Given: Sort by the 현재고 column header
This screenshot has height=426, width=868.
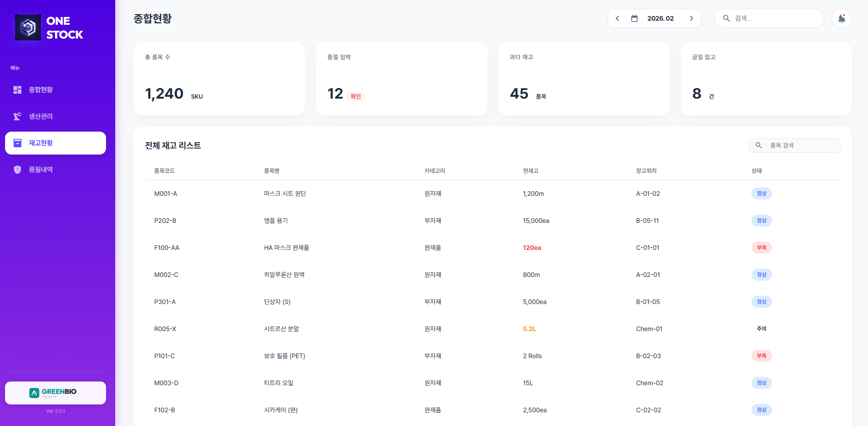Looking at the screenshot, I should [x=530, y=171].
